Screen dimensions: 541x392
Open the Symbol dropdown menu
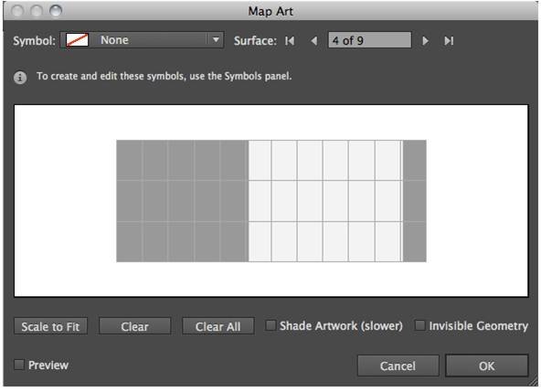[142, 40]
